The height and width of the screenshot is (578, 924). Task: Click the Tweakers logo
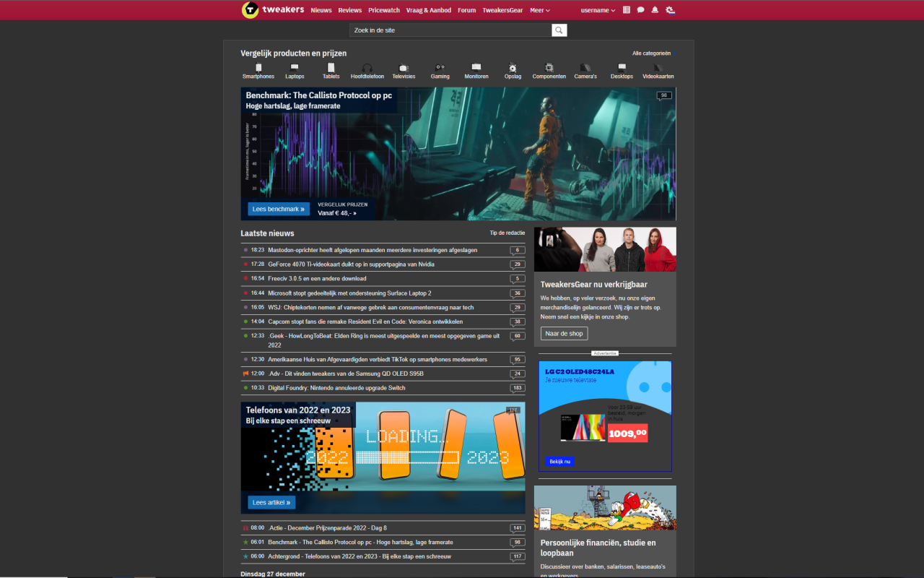click(x=273, y=10)
